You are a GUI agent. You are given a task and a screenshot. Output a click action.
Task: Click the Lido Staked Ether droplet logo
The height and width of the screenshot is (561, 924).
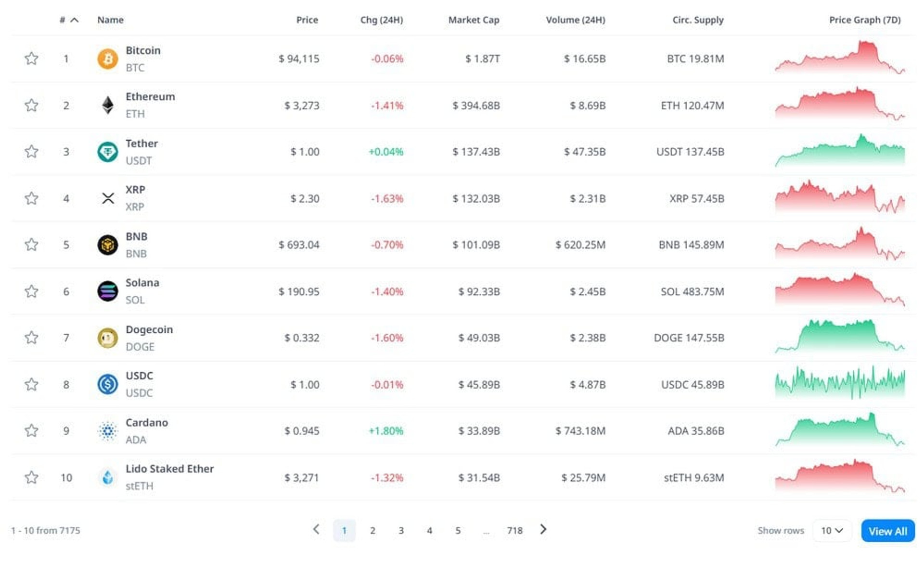107,477
